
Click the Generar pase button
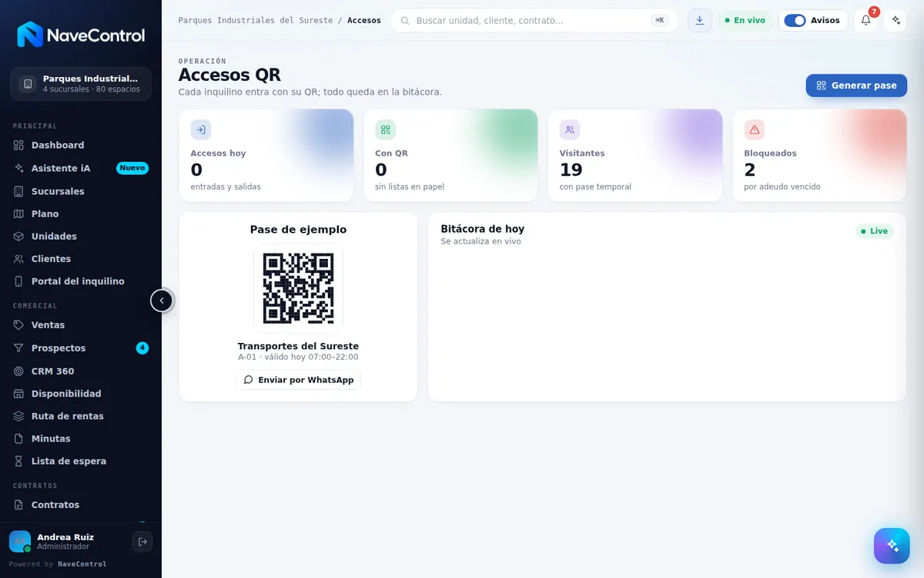click(x=856, y=86)
